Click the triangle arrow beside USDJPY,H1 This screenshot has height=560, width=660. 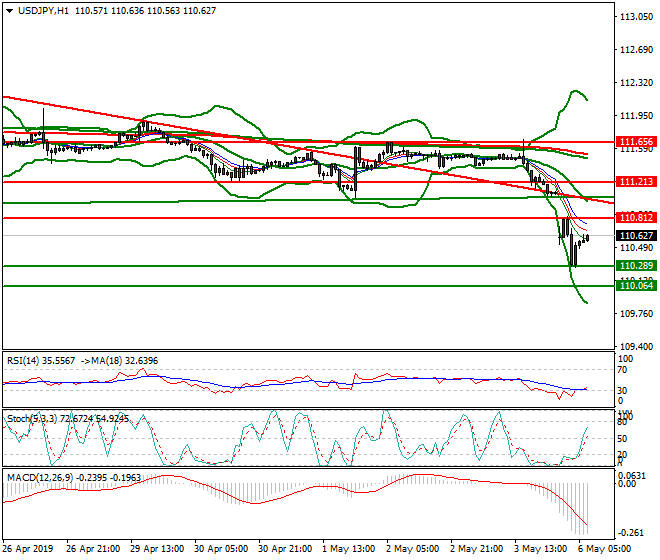(x=8, y=9)
